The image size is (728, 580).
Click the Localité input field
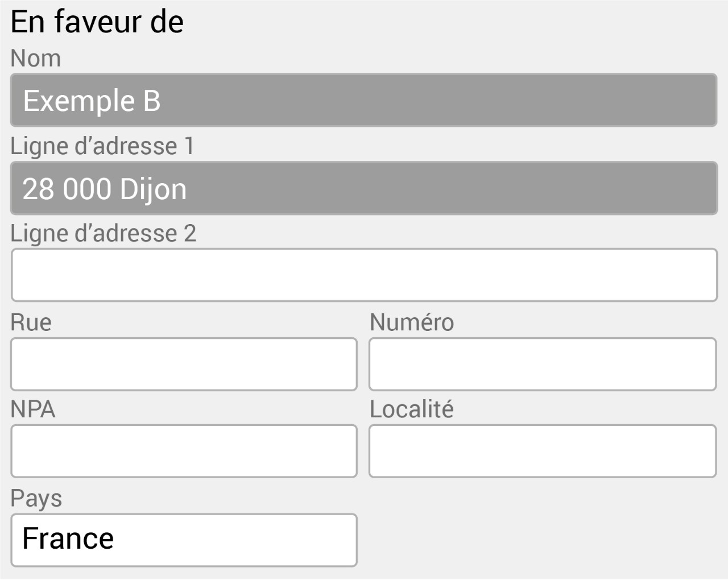[543, 451]
